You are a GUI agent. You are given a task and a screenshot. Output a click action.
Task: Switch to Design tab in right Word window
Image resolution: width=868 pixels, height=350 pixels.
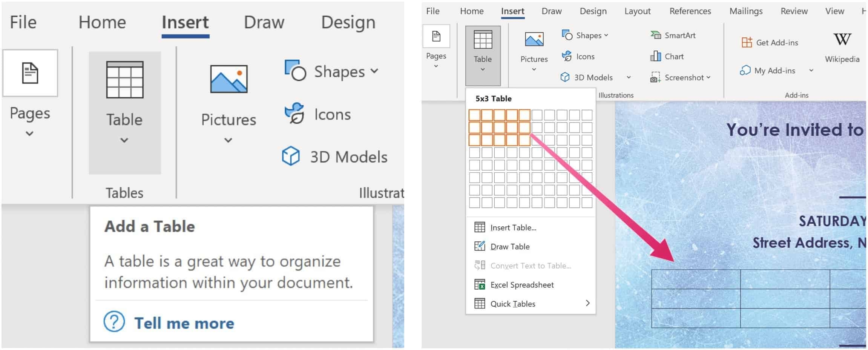point(593,11)
